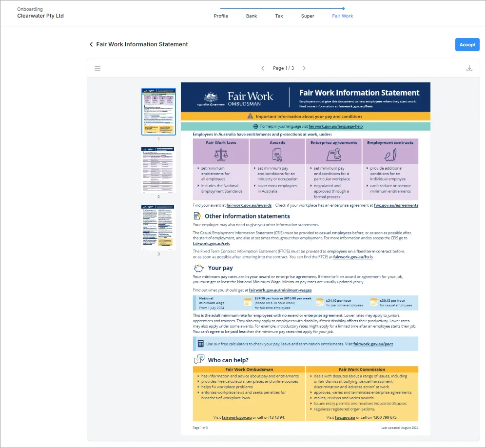The width and height of the screenshot is (486, 448).
Task: Open the Super step
Action: (308, 16)
